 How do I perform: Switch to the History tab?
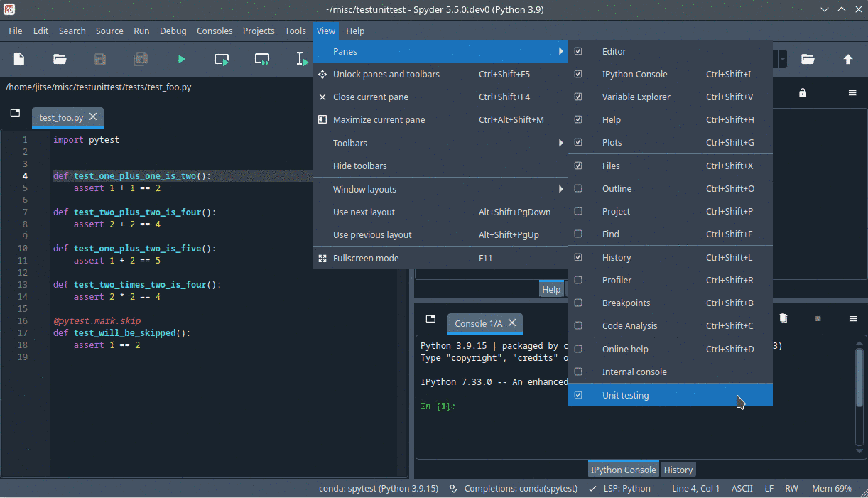click(678, 469)
